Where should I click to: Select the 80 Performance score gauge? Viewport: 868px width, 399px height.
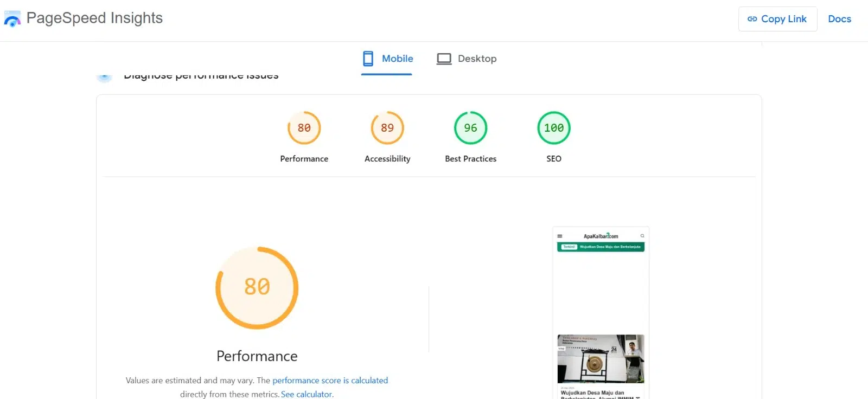pyautogui.click(x=304, y=128)
